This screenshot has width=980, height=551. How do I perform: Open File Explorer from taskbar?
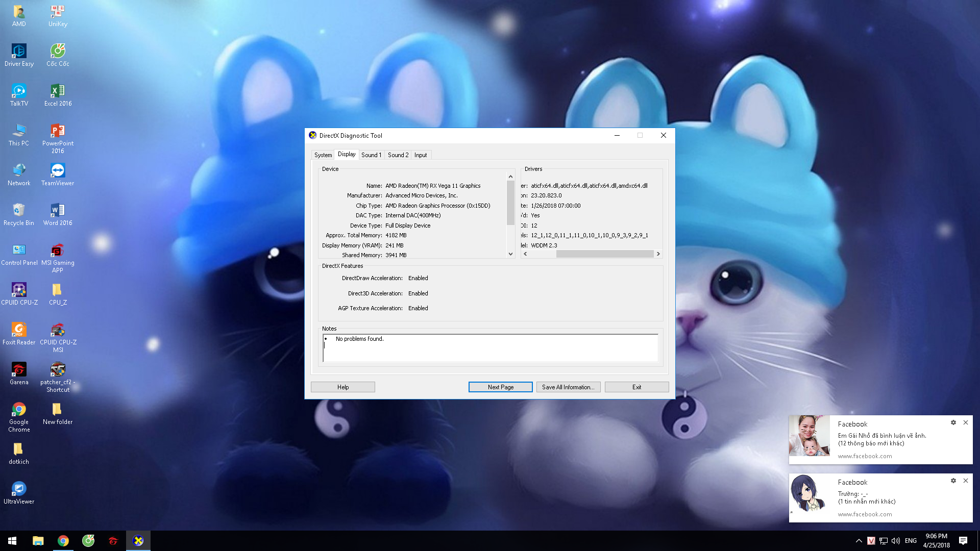(x=38, y=541)
